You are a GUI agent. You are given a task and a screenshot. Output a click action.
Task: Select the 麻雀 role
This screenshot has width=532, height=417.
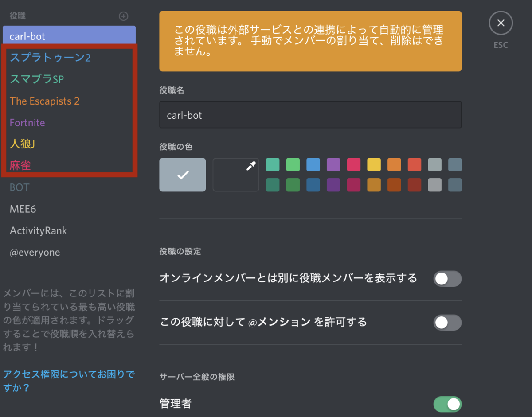20,166
